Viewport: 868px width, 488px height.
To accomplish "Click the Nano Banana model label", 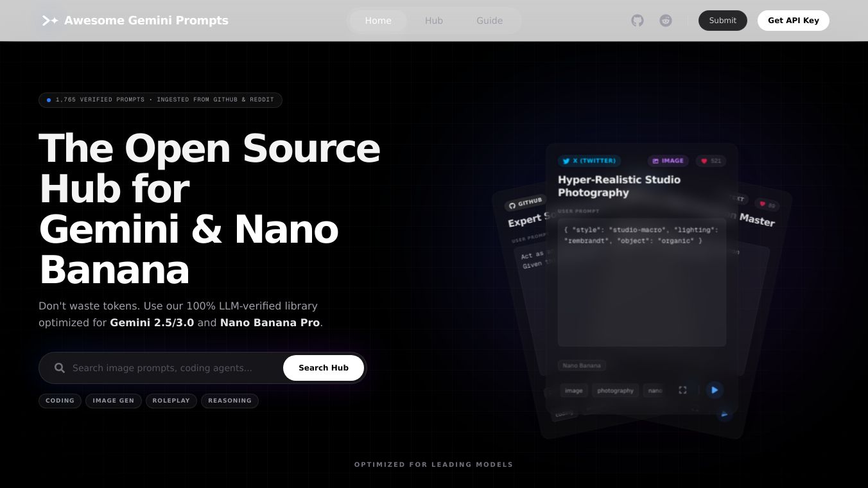I will [x=582, y=365].
